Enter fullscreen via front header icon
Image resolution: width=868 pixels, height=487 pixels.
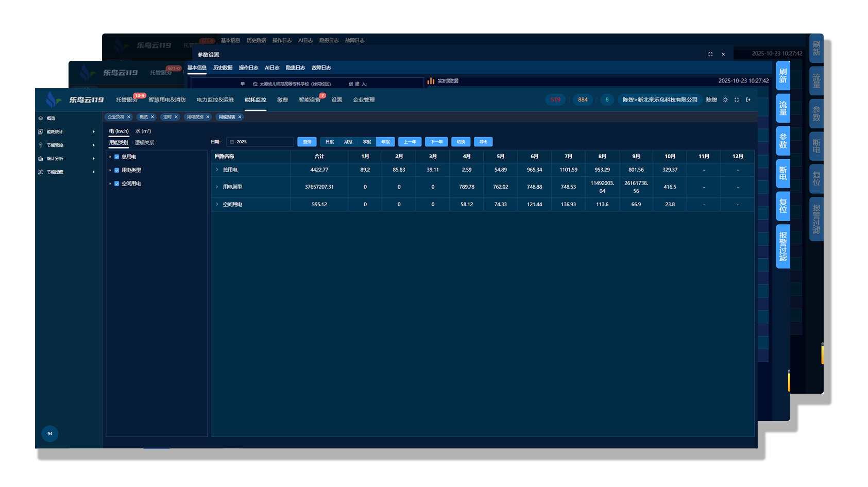(737, 100)
